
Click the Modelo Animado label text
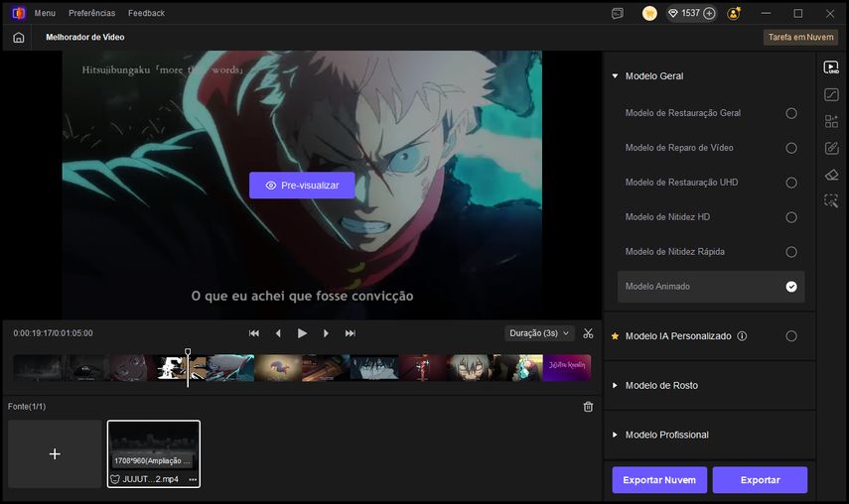click(x=657, y=287)
